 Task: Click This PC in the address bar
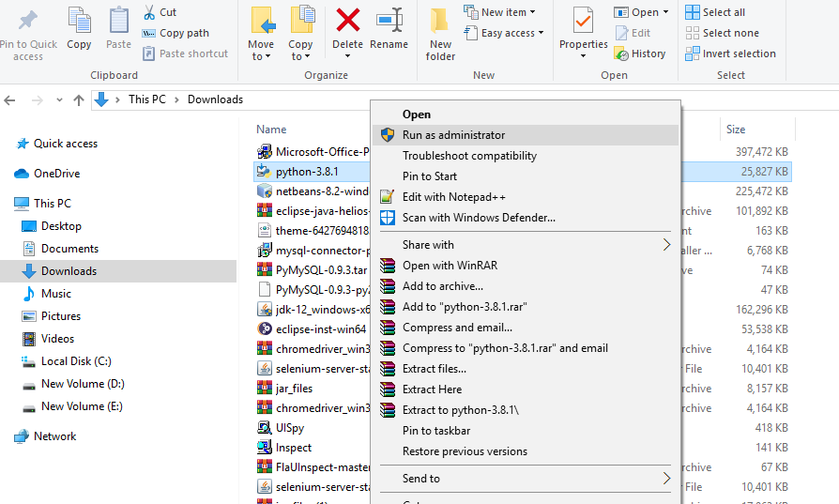click(147, 99)
